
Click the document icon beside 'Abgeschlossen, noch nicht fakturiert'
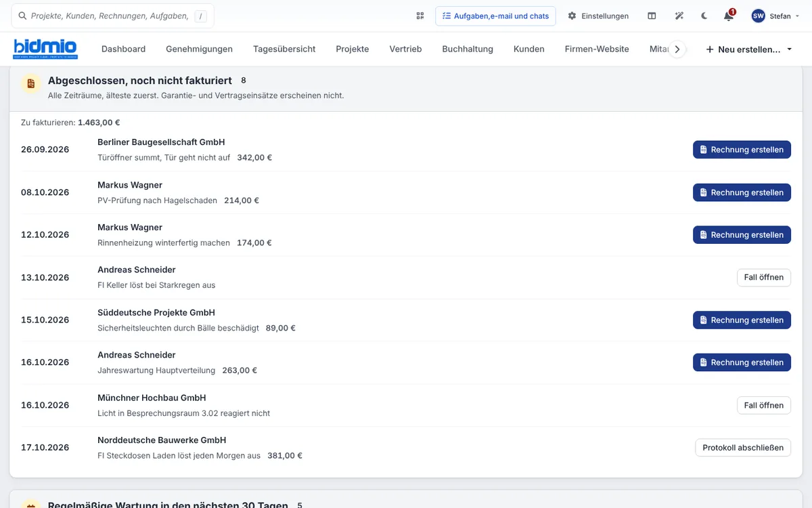pos(30,84)
